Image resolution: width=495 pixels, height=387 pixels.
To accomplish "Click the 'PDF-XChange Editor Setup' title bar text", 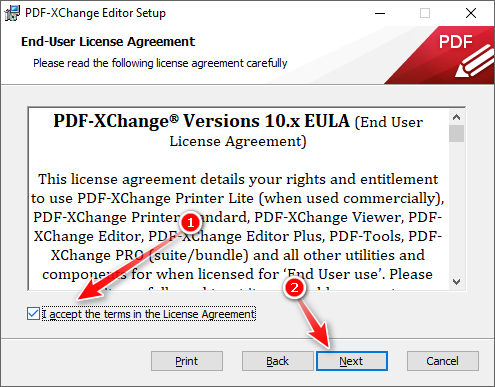I will click(x=96, y=13).
